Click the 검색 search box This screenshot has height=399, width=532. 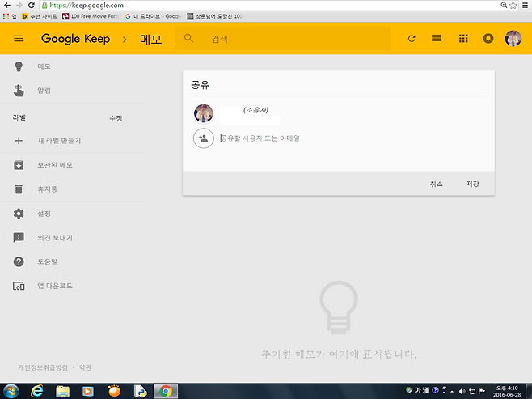tap(283, 39)
